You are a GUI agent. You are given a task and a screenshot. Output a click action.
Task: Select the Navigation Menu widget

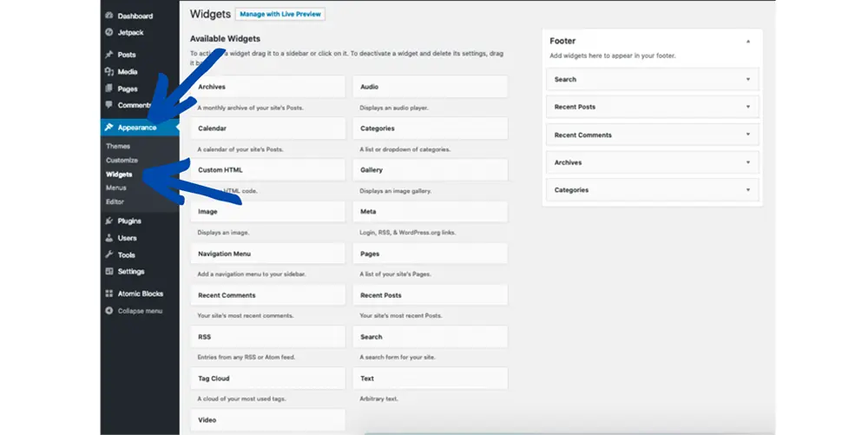pos(268,254)
